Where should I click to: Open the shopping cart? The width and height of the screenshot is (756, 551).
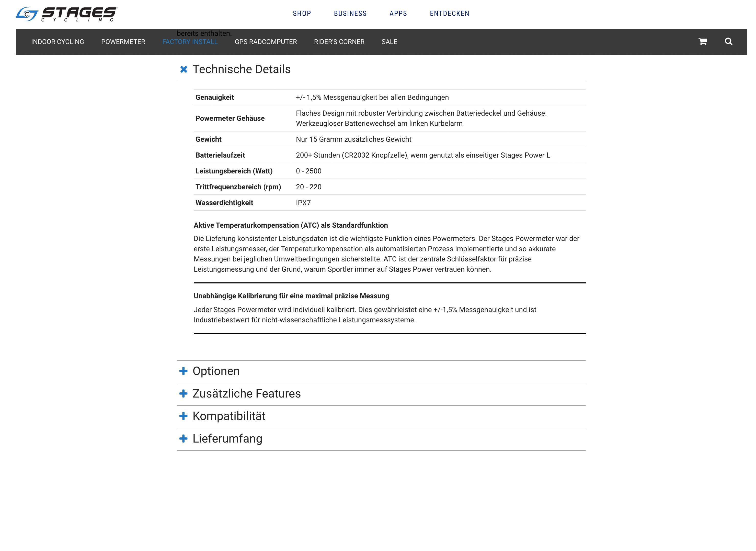(x=703, y=41)
